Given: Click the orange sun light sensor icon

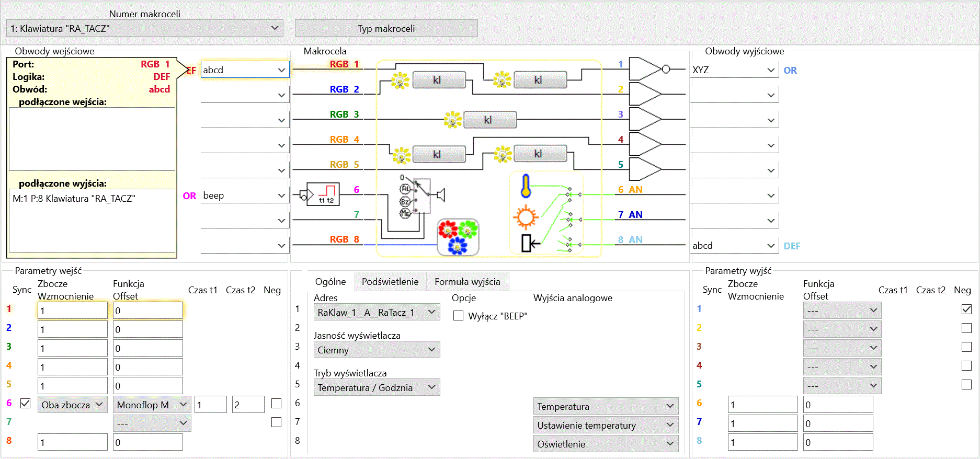Looking at the screenshot, I should click(x=526, y=217).
